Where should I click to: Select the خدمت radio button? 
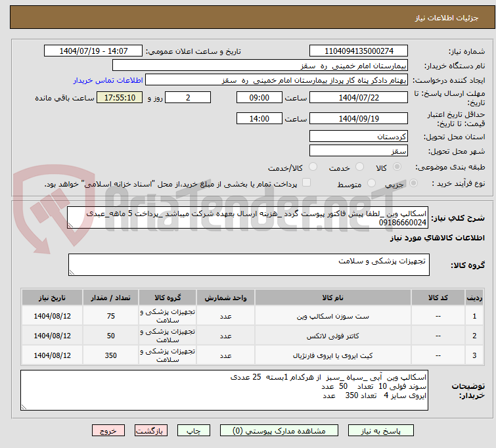(x=359, y=167)
